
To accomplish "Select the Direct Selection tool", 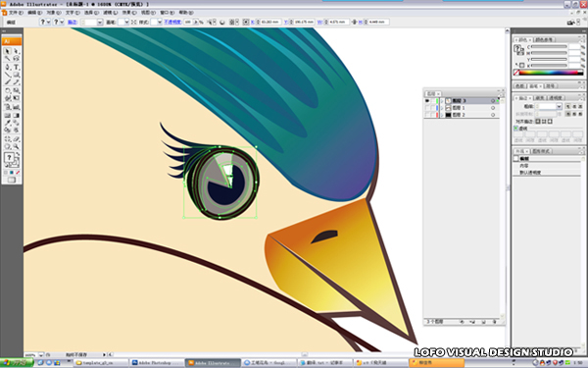I will coord(16,51).
